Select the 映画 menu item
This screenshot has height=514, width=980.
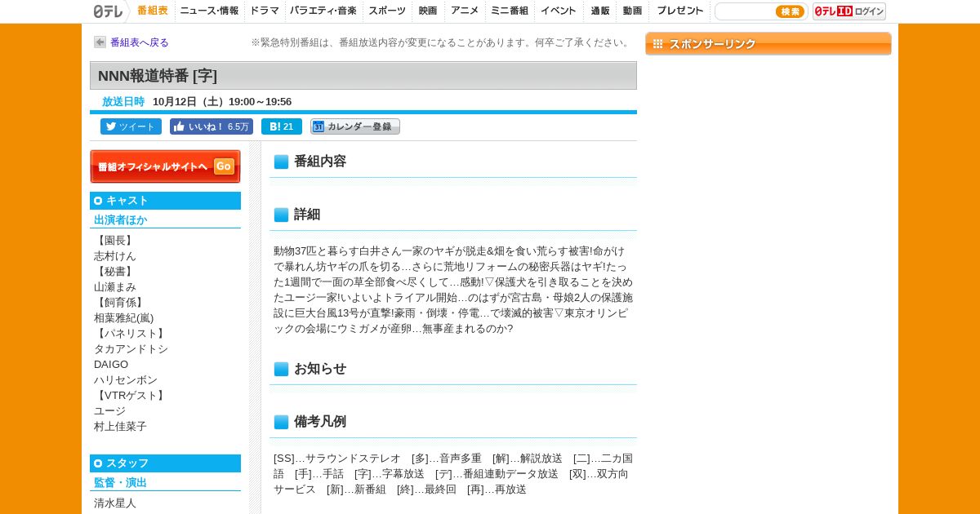[428, 11]
